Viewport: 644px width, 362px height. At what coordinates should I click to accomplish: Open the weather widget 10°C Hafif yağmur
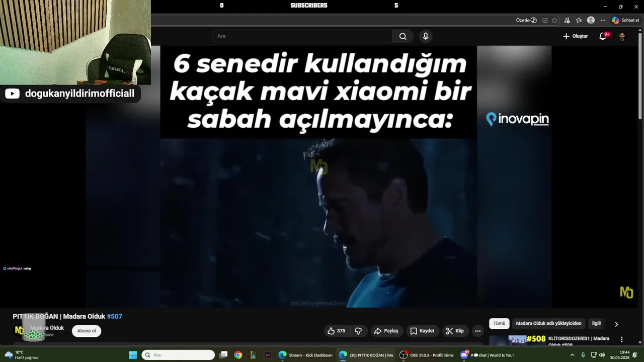22,355
